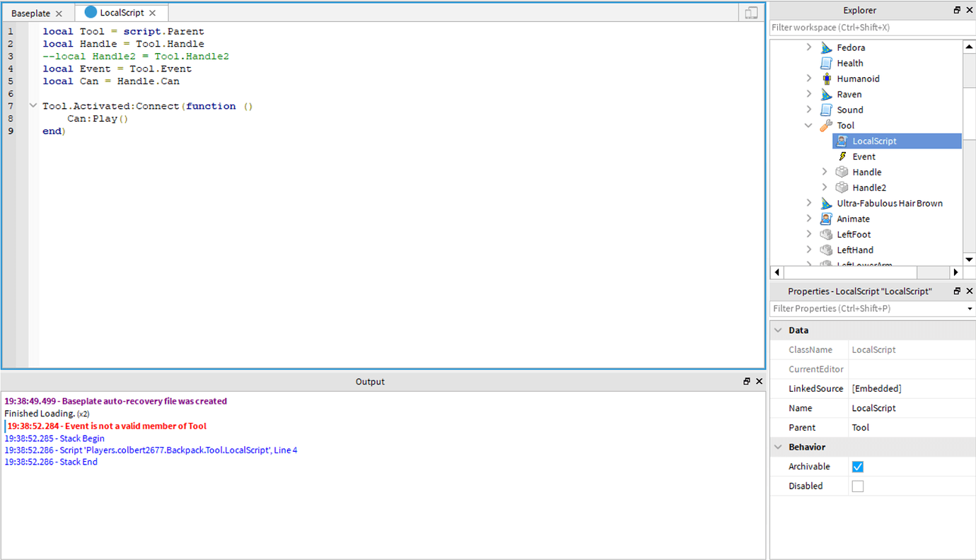Click the Event lightning bolt icon
The image size is (976, 560).
pyautogui.click(x=842, y=156)
